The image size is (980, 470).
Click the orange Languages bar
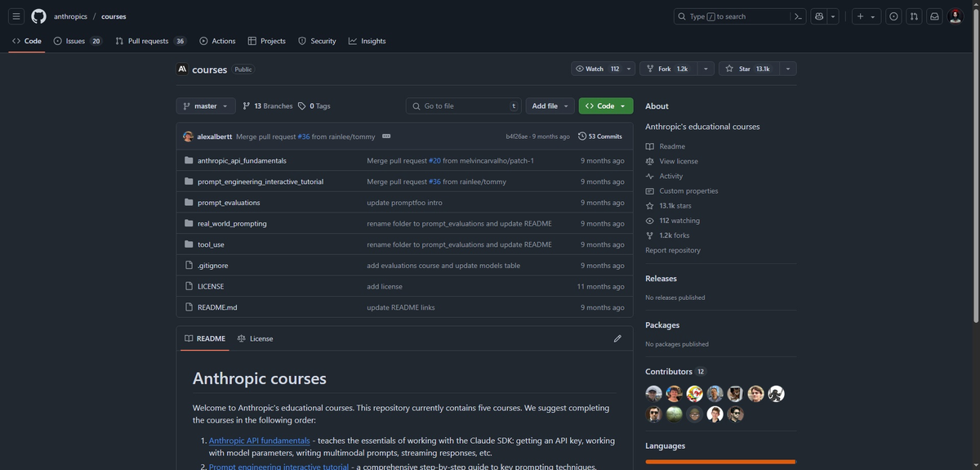coord(720,462)
